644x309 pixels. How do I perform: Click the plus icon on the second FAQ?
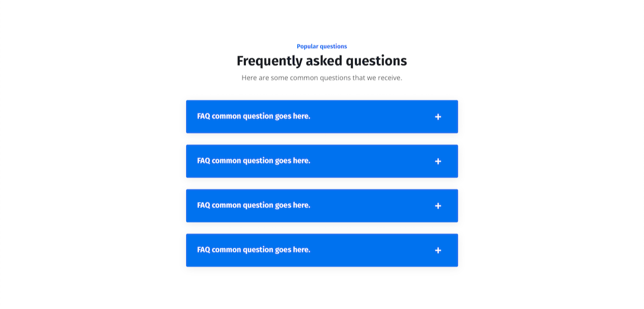coord(438,161)
